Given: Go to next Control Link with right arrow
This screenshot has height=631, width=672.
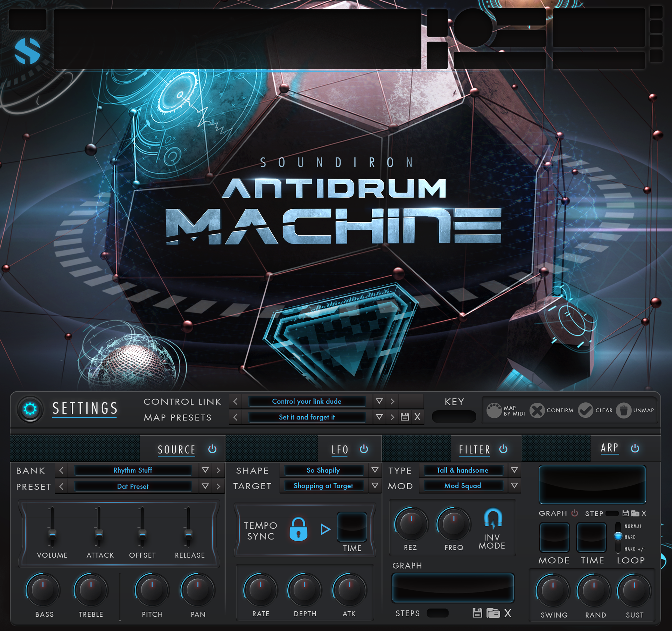Looking at the screenshot, I should 392,401.
